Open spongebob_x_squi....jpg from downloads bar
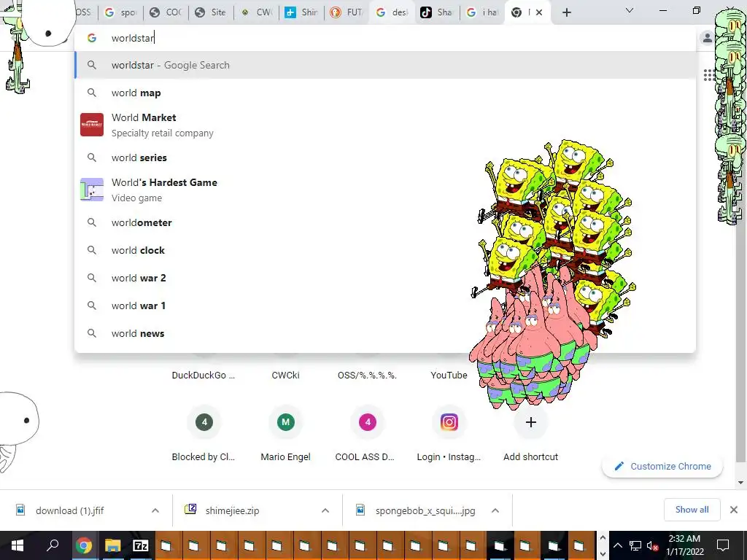The height and width of the screenshot is (560, 747). (425, 510)
